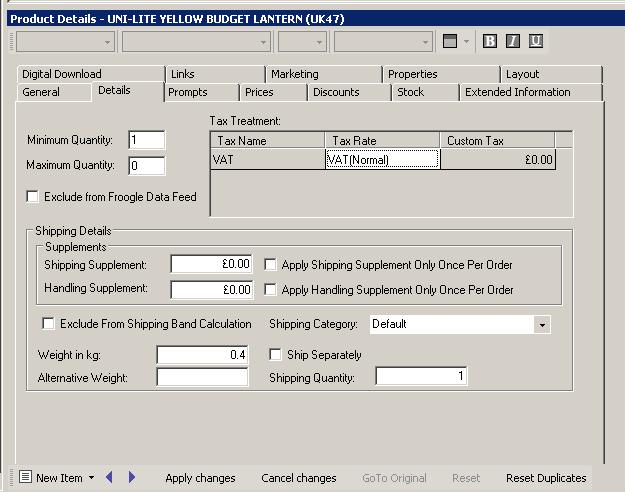Open the VAT(Normal) tax rate selector
625x492 pixels.
[x=382, y=159]
